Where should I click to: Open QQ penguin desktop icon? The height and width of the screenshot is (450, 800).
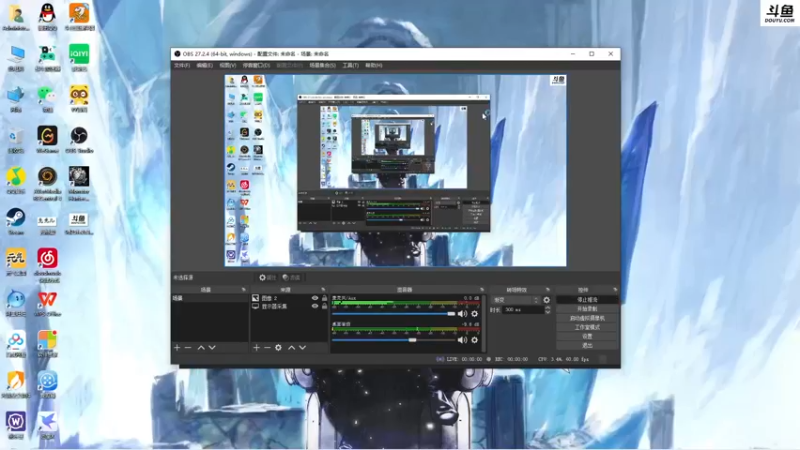pos(47,17)
